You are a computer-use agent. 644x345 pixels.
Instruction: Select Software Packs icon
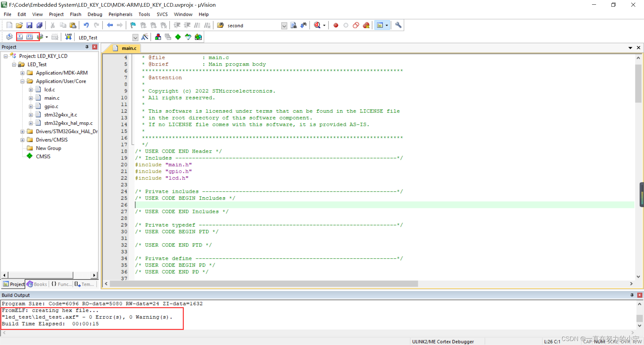188,37
